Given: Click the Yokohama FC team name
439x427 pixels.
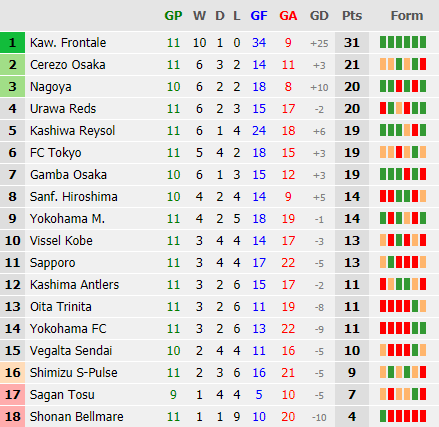Looking at the screenshot, I should [68, 329].
